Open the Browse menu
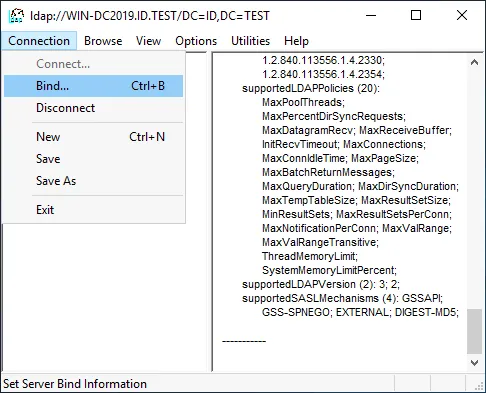This screenshot has width=486, height=393. click(x=103, y=41)
